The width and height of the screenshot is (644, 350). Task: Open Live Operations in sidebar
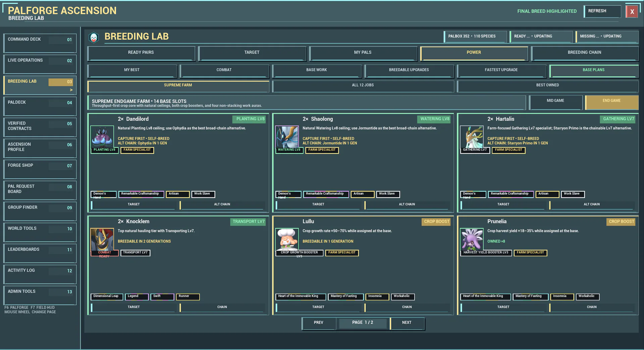[x=40, y=64]
